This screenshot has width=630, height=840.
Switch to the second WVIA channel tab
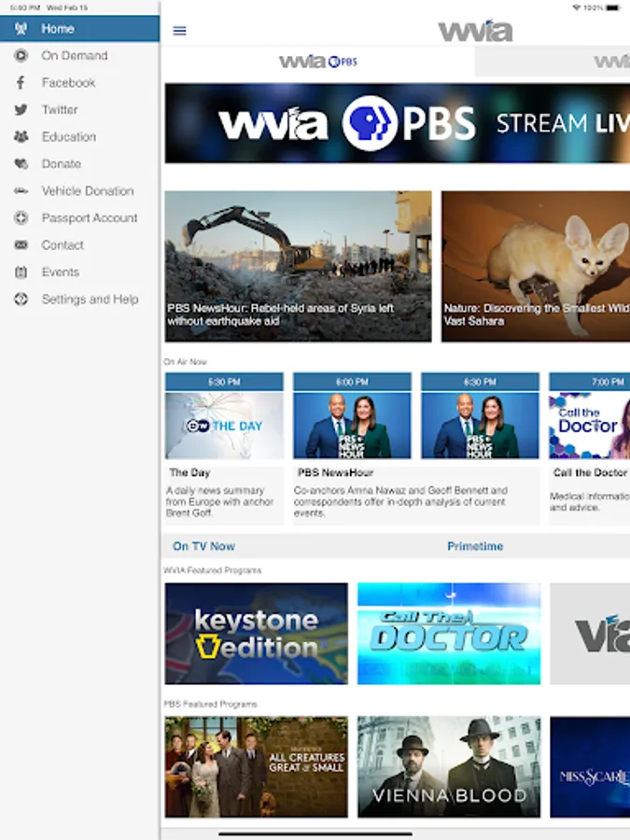coord(553,62)
